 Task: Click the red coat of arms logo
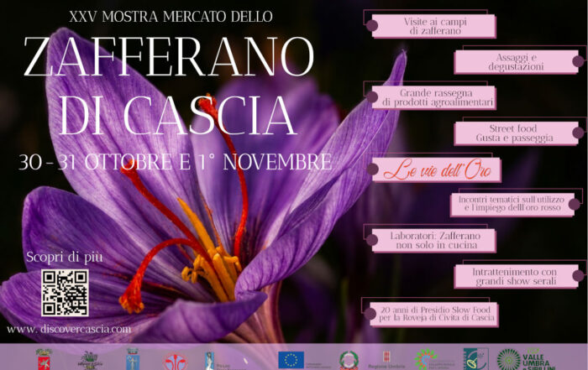click(45, 359)
